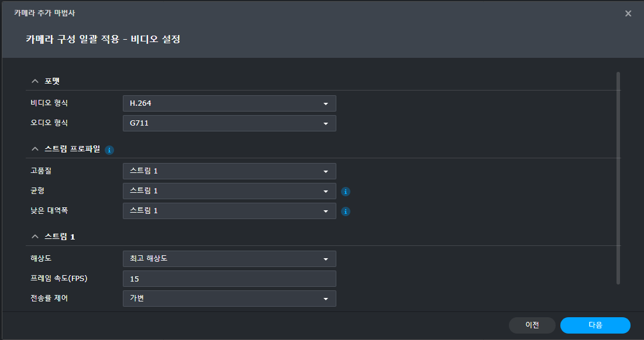Image resolution: width=644 pixels, height=340 pixels.
Task: Click the 다음 button
Action: pyautogui.click(x=595, y=325)
